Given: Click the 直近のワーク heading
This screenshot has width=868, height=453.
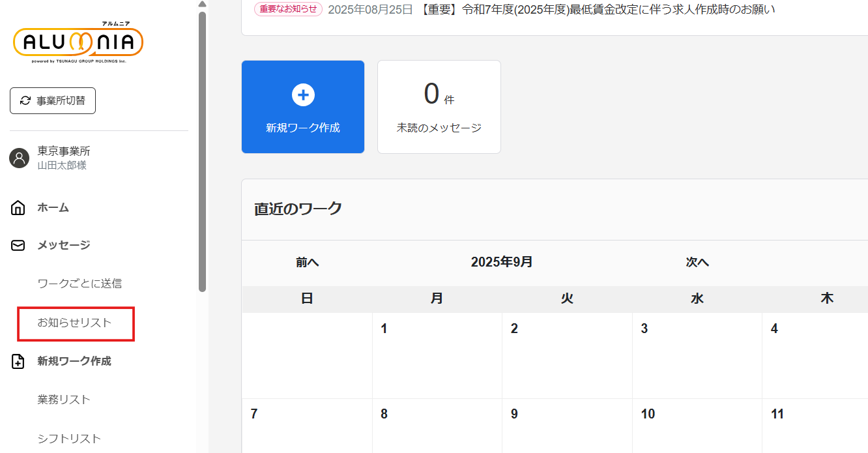Looking at the screenshot, I should (x=298, y=209).
